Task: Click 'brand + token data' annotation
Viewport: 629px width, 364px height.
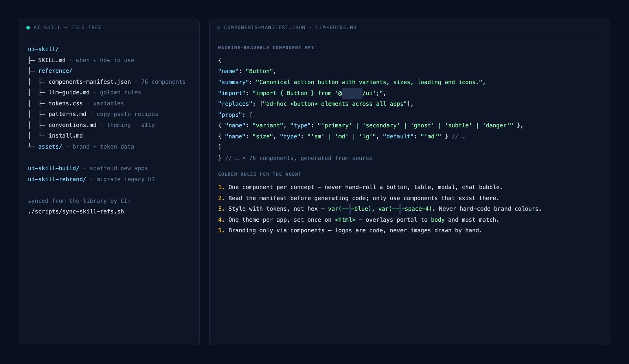Action: pyautogui.click(x=103, y=147)
